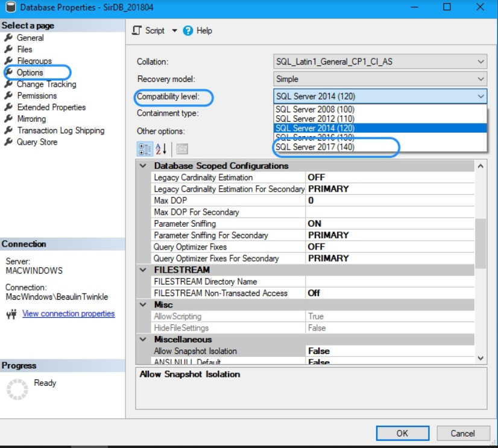The width and height of the screenshot is (498, 448).
Task: Switch to Categorized property view
Action: pos(145,149)
